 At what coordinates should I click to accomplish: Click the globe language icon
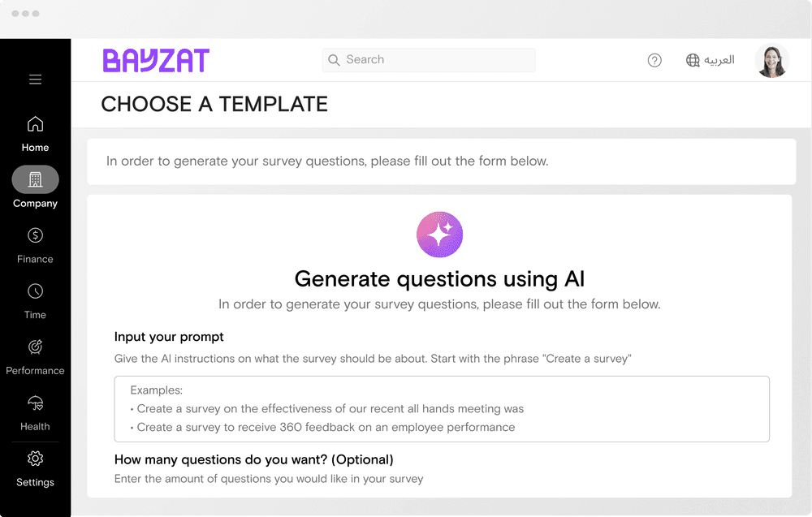tap(693, 60)
